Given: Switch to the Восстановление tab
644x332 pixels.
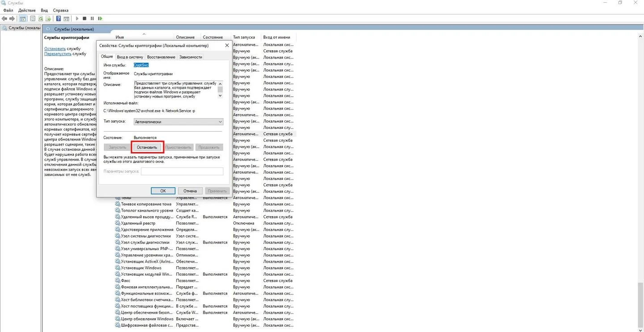Looking at the screenshot, I should (x=161, y=57).
